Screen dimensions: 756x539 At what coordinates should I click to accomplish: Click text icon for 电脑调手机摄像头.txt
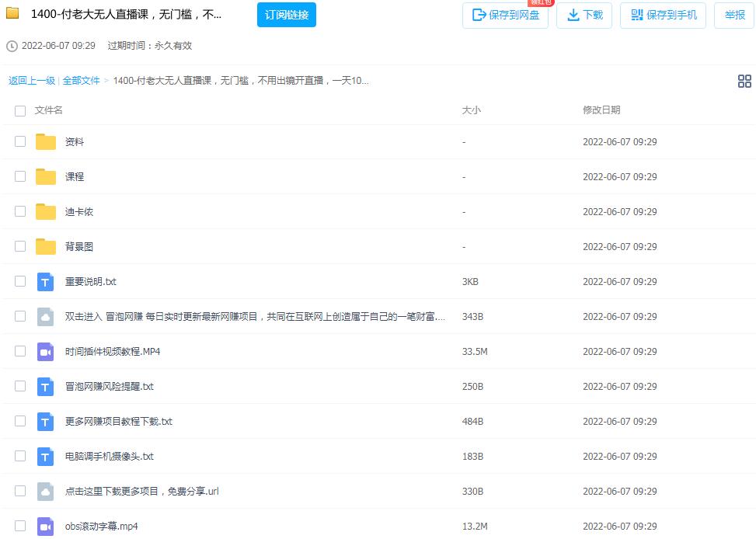tap(45, 457)
